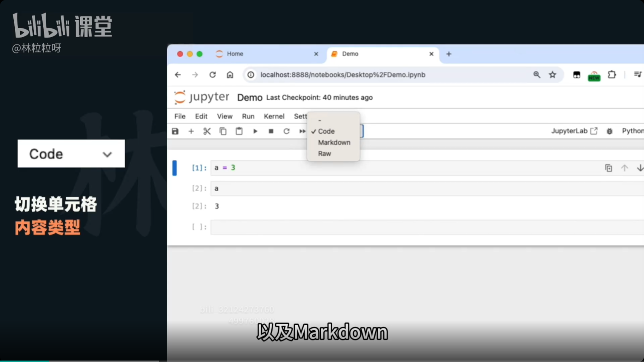Duplicate cell [1] using its copy icon

click(x=608, y=168)
